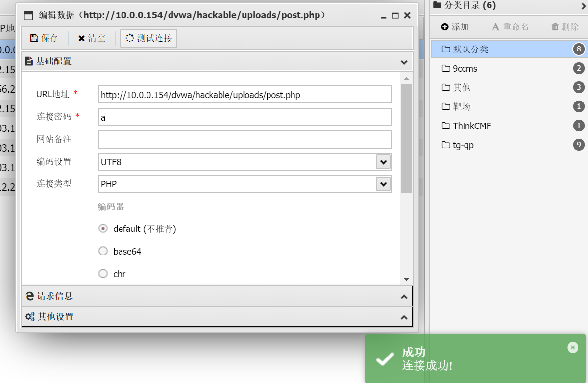Expand the 其他设置 section
Image resolution: width=588 pixels, height=383 pixels.
(x=217, y=317)
